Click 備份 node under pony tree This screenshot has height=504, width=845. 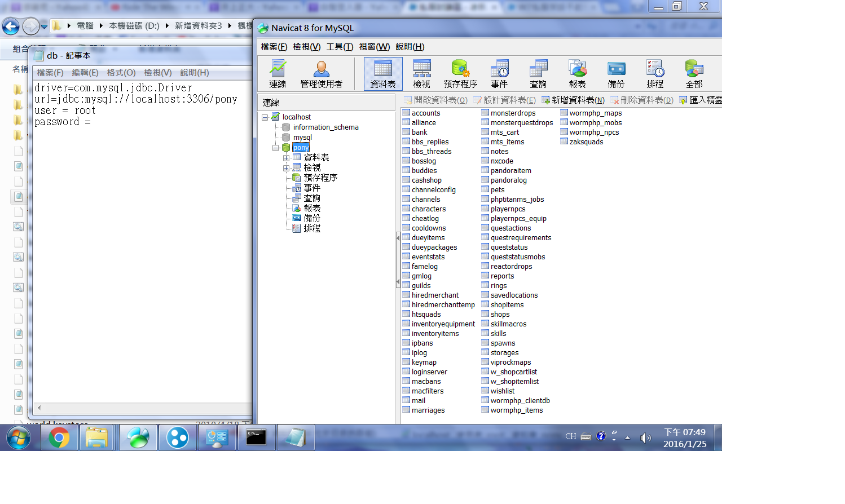pos(312,218)
